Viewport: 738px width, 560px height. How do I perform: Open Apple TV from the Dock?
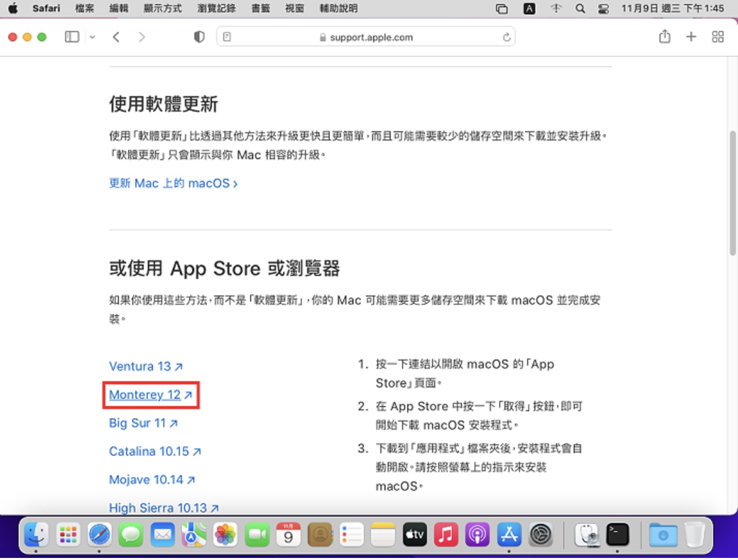click(414, 535)
